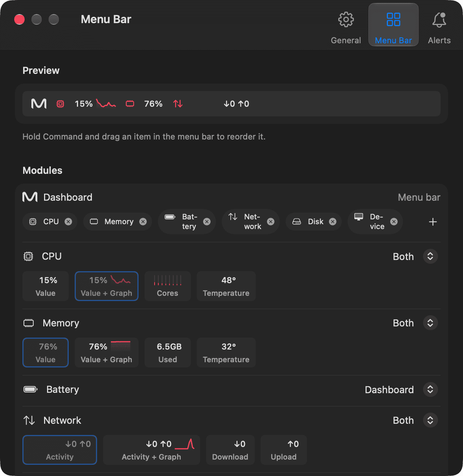Image resolution: width=463 pixels, height=476 pixels.
Task: Remove CPU from the Dashboard modules
Action: click(x=68, y=222)
